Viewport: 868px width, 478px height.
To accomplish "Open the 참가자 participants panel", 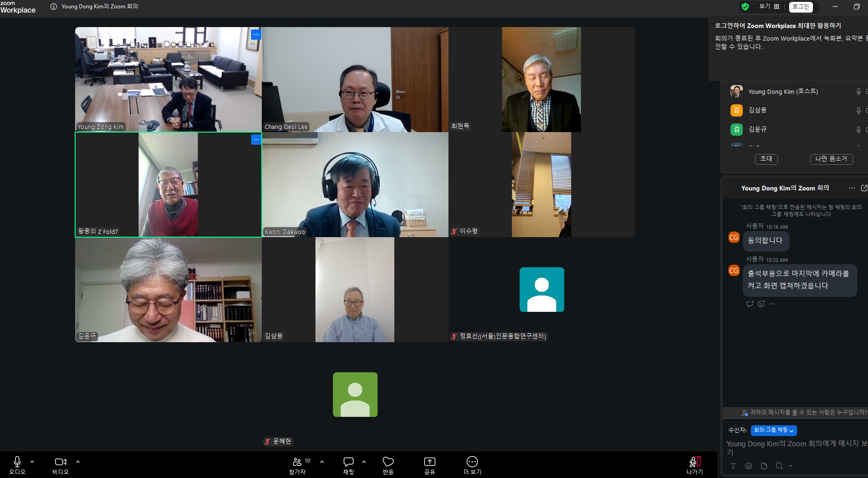I will (297, 464).
